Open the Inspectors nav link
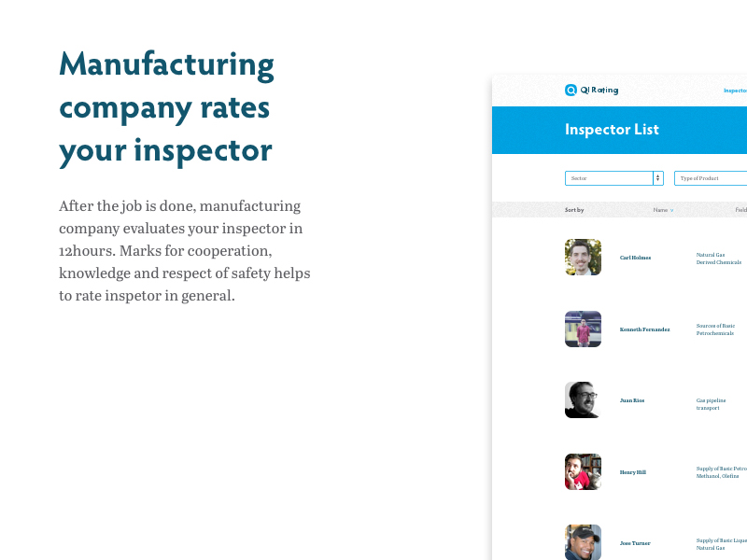 coord(736,91)
